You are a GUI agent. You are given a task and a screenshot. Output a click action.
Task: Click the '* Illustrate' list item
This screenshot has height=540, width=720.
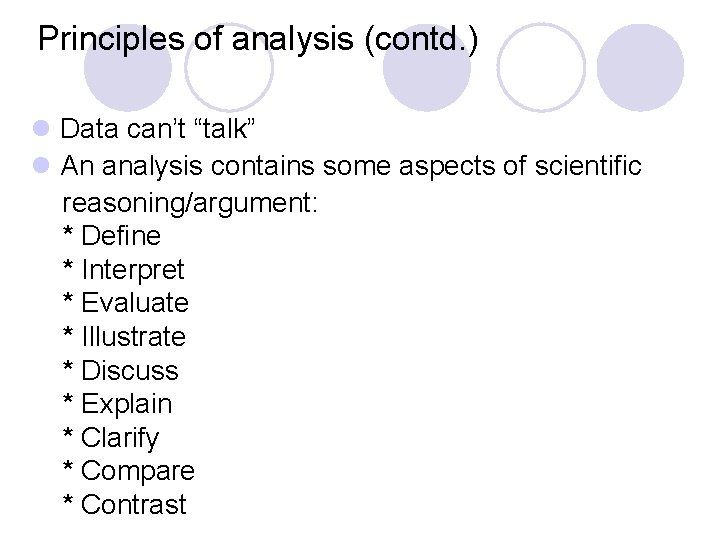pyautogui.click(x=124, y=337)
